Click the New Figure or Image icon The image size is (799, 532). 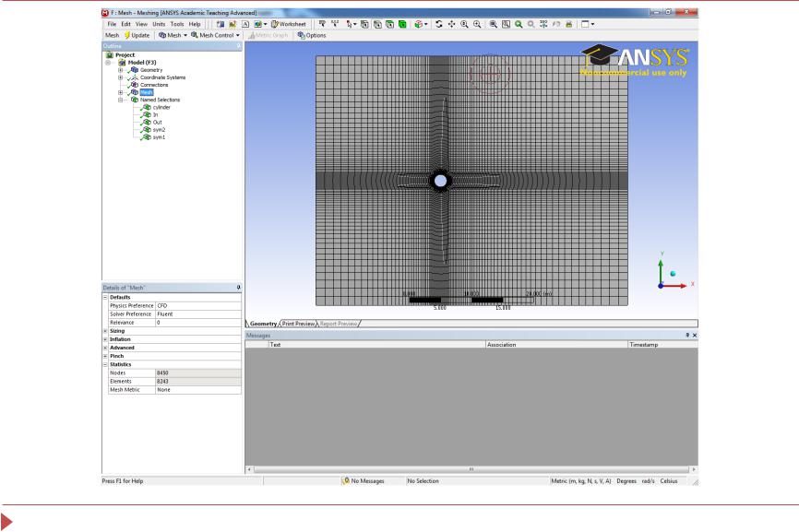(x=257, y=24)
